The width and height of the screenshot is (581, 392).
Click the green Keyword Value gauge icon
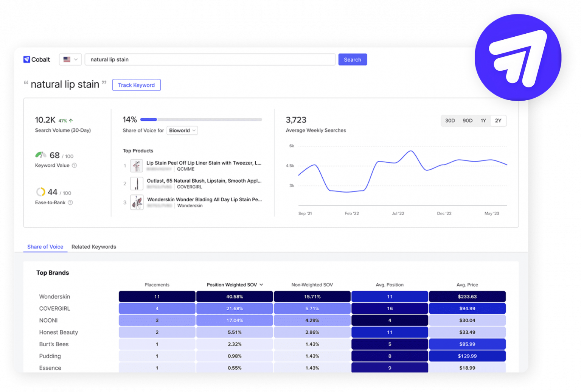point(40,155)
